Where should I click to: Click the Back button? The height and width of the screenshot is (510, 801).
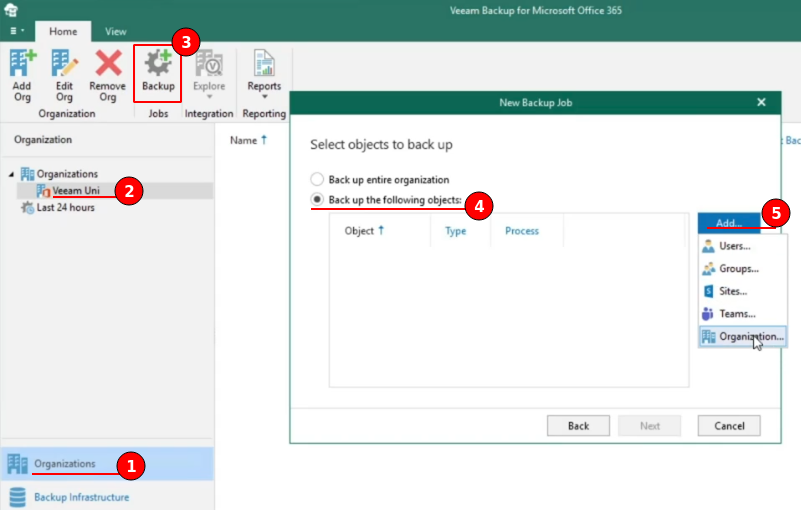pos(578,426)
